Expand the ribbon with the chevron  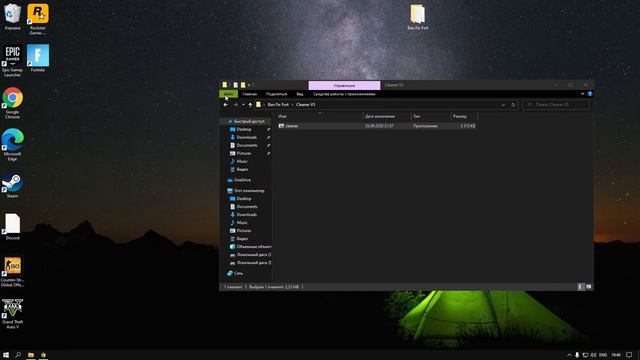coord(582,94)
